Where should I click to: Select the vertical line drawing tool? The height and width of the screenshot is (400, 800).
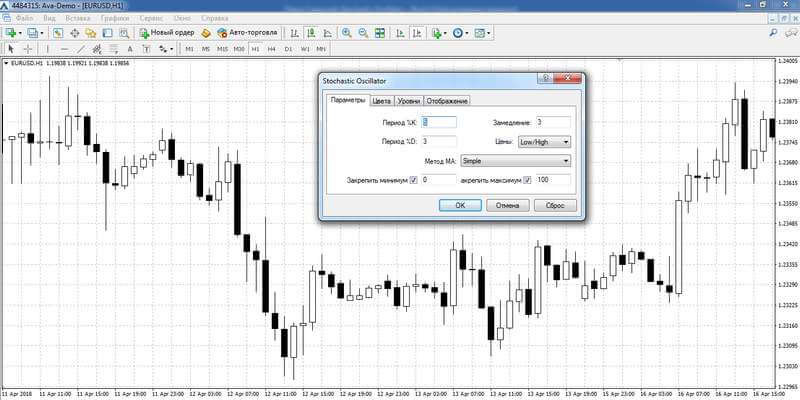(x=48, y=49)
